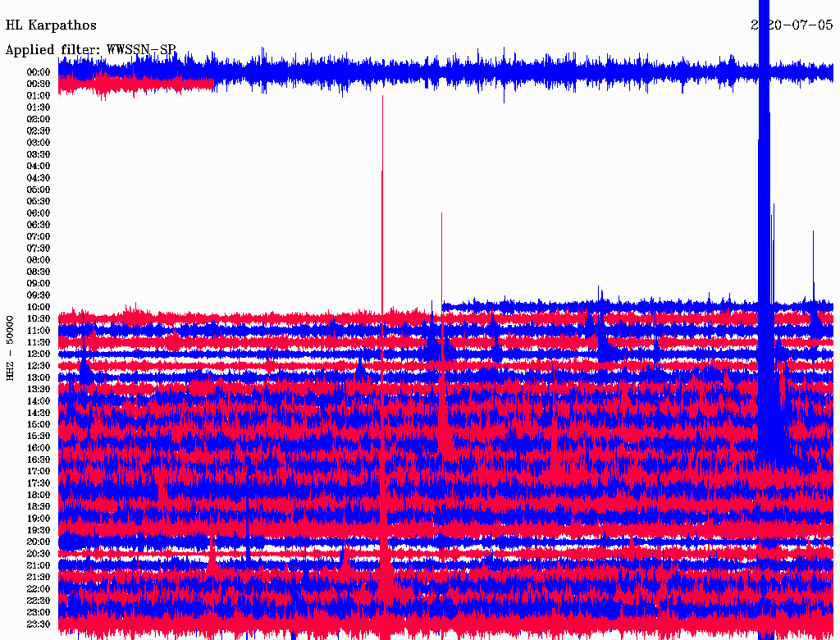840x640 pixels.
Task: Click the '14:00' time label
Action: pos(39,401)
